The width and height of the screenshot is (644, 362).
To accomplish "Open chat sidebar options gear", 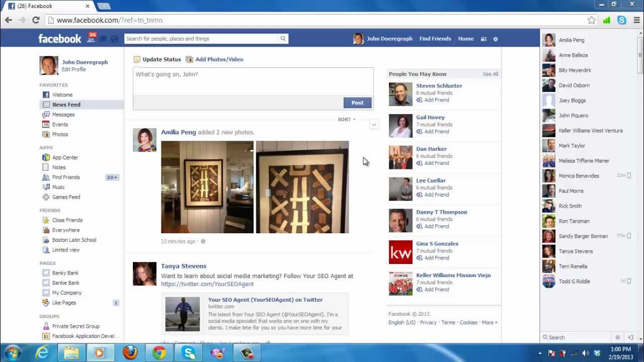I will (618, 337).
